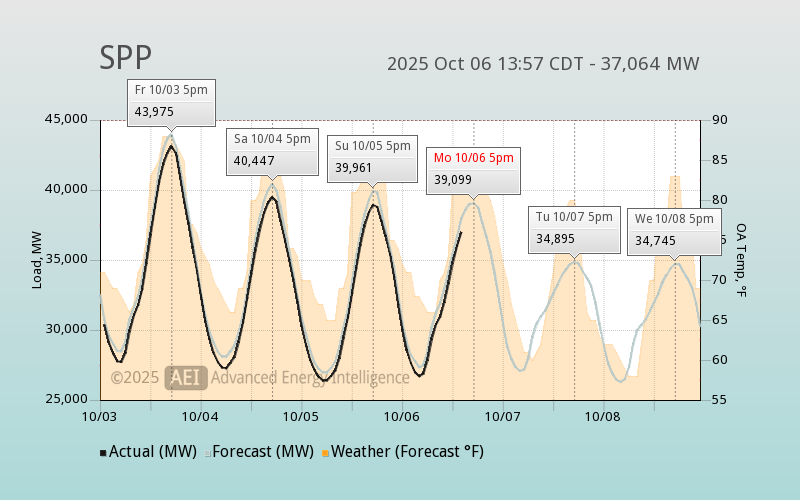The width and height of the screenshot is (800, 500).
Task: Click the black Actual (MW) legend marker
Action: click(x=103, y=453)
